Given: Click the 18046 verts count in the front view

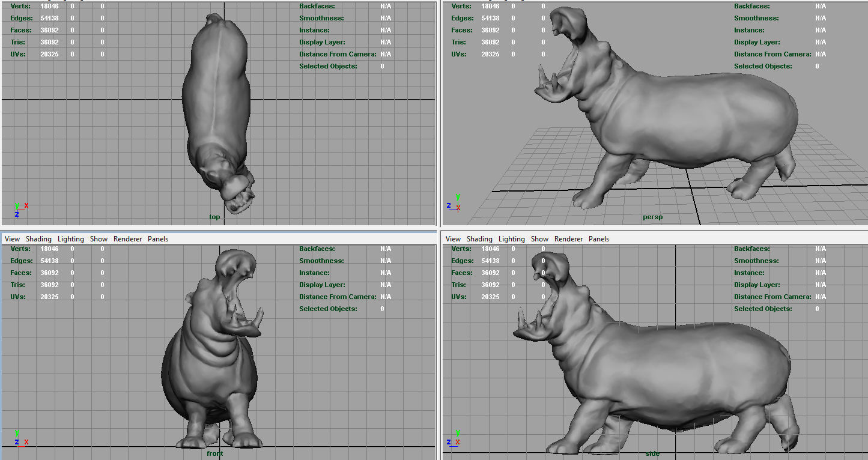Looking at the screenshot, I should click(49, 249).
